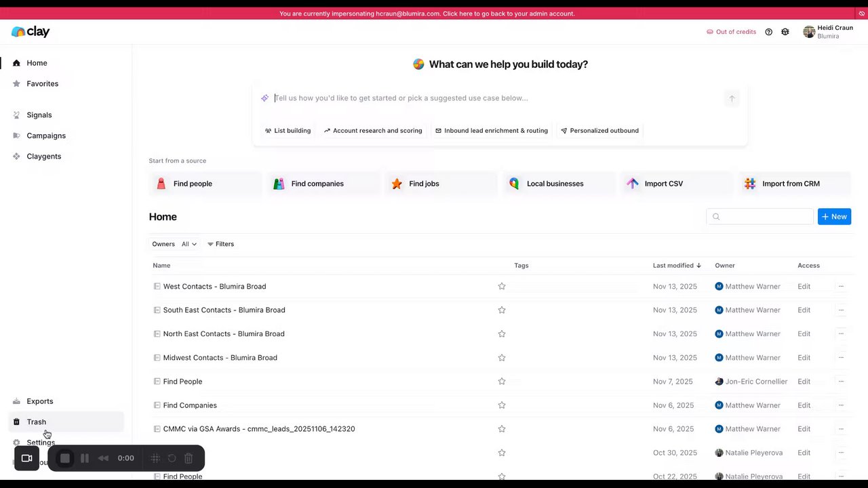Open the Heidi Craun profile menu
Screen dimensions: 868x488
click(828, 32)
